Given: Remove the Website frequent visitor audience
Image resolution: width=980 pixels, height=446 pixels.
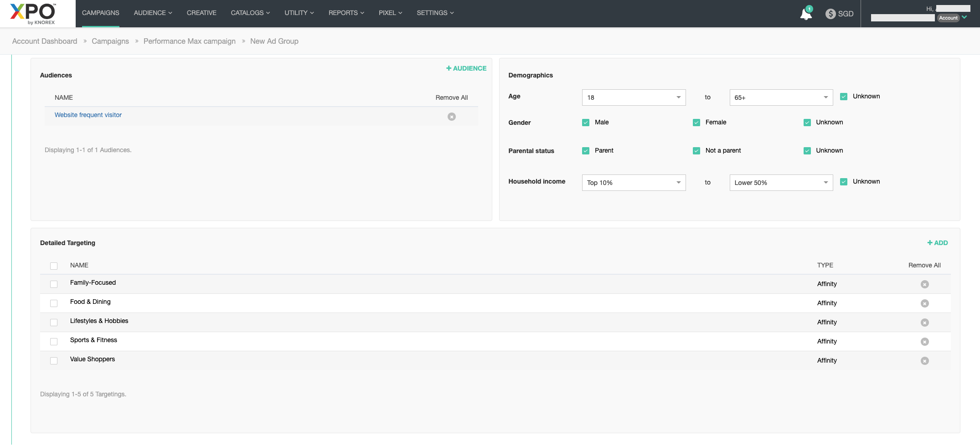Looking at the screenshot, I should 451,117.
